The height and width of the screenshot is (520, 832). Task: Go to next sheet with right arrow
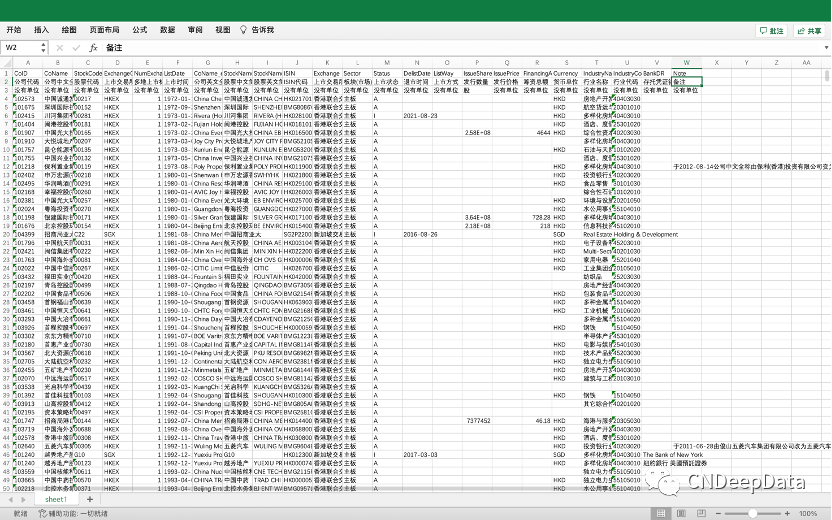click(23, 499)
